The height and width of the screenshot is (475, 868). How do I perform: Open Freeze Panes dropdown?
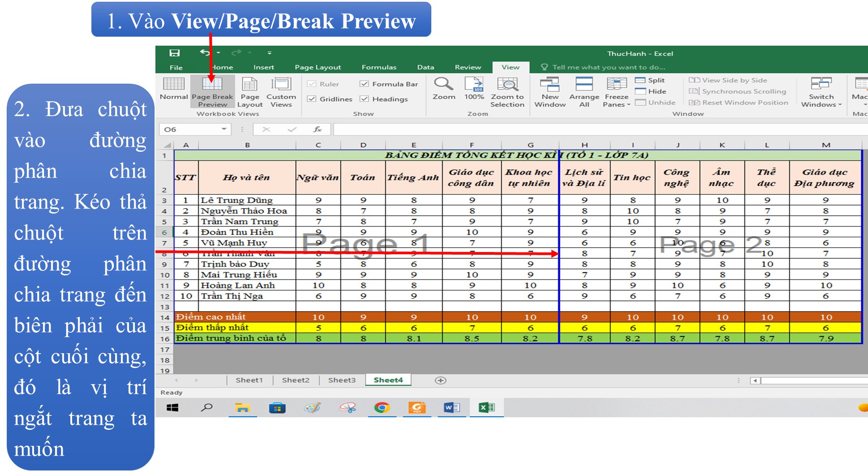point(617,92)
